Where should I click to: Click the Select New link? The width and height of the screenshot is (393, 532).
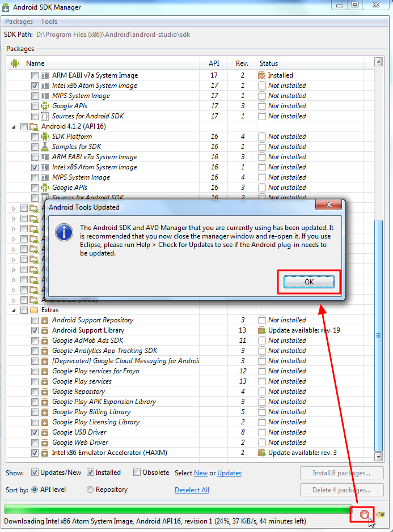tap(201, 473)
